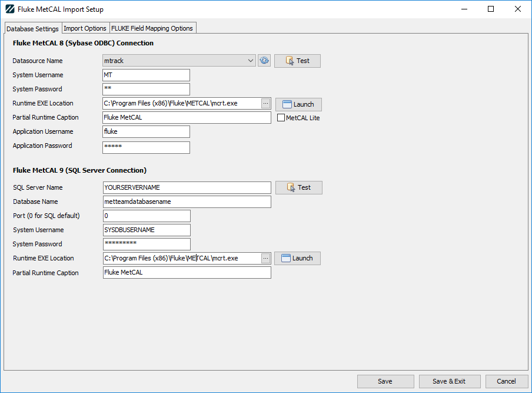Test the Sybase ODBC connection
Screen dimensions: 532x393
point(297,60)
